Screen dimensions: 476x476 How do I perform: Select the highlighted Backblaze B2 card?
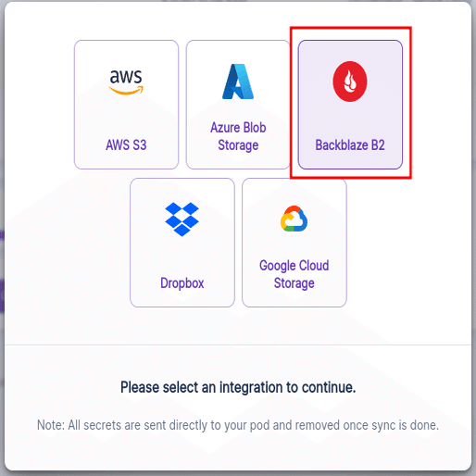[x=350, y=105]
